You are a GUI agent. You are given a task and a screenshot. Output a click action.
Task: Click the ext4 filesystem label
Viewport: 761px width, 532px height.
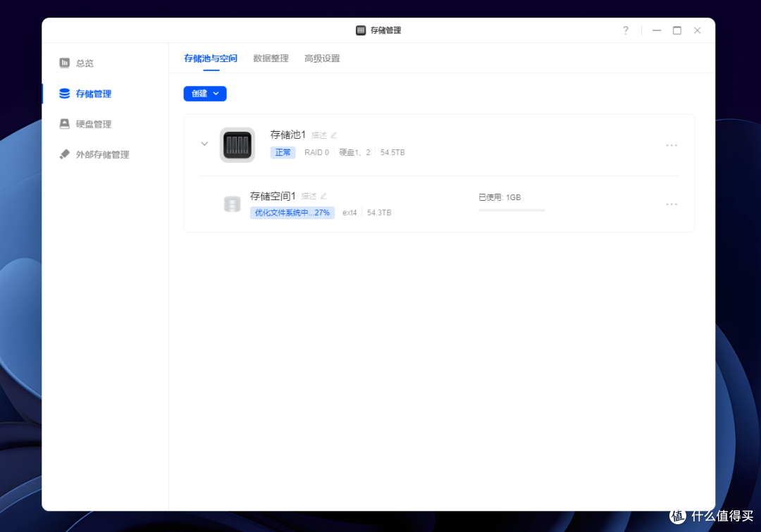click(349, 213)
